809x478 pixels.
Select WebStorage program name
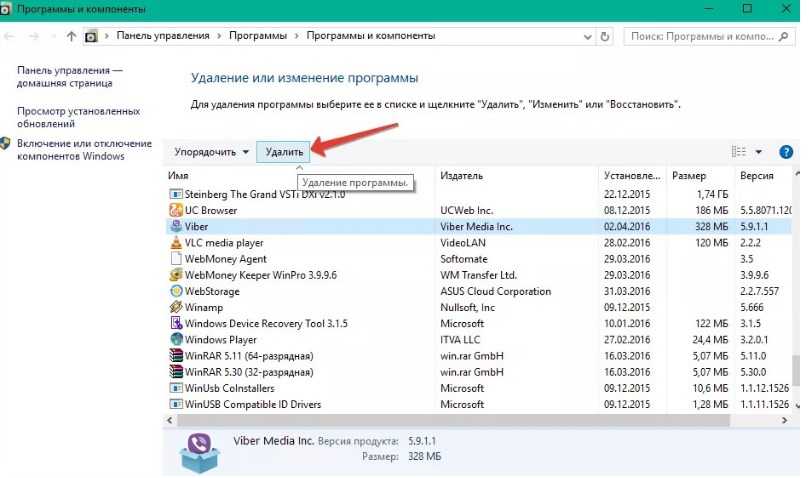(212, 291)
